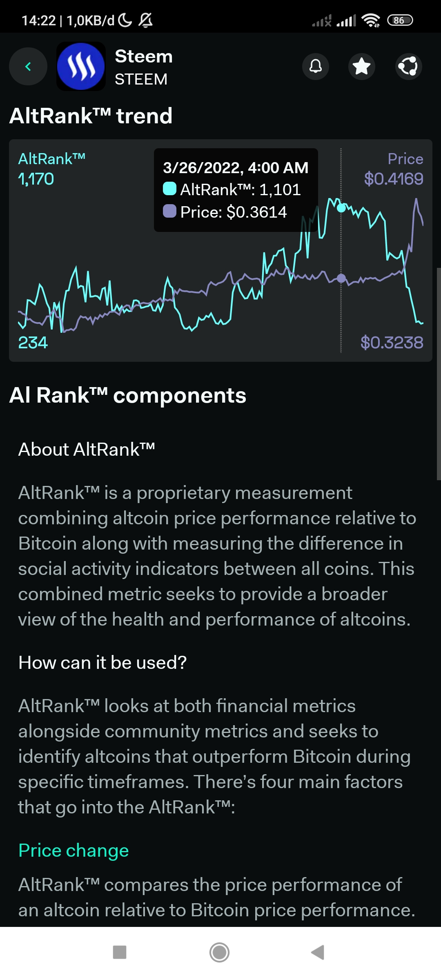Open the Price change link
This screenshot has width=441, height=980.
point(73,851)
